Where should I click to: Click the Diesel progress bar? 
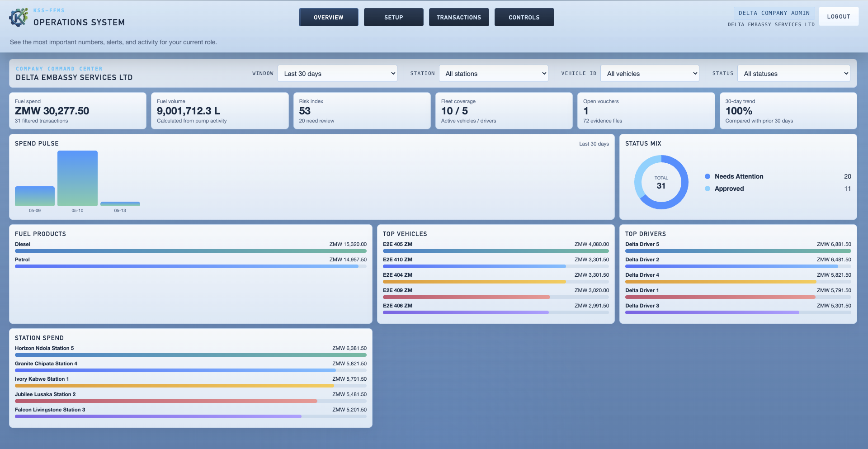pos(191,251)
